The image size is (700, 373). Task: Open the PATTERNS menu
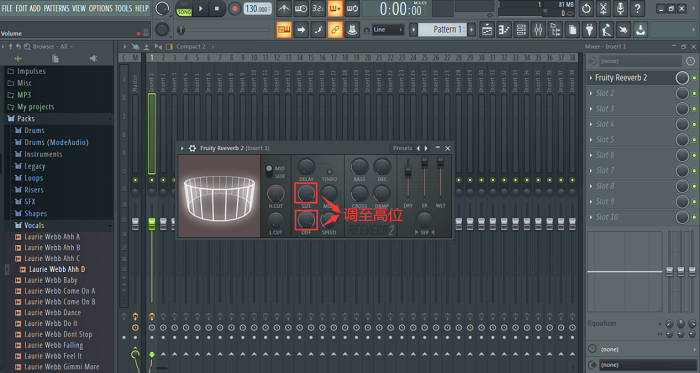point(57,8)
